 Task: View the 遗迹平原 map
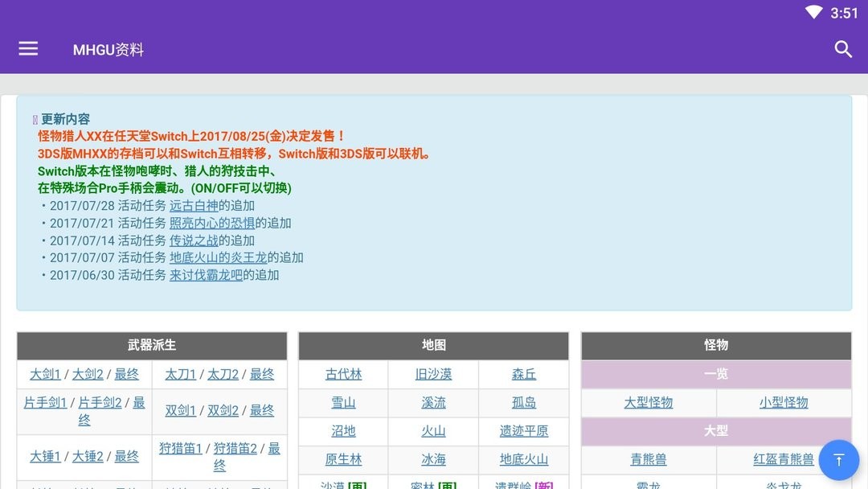pos(524,431)
